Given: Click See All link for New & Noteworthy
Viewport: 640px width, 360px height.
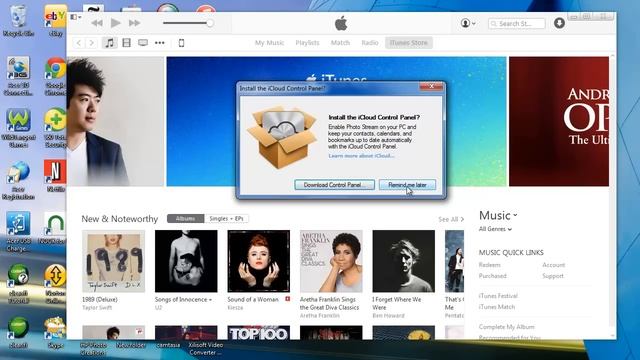Looking at the screenshot, I should pos(451,219).
